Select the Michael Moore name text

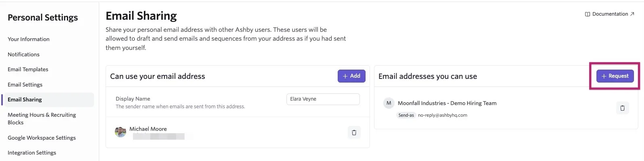point(148,129)
